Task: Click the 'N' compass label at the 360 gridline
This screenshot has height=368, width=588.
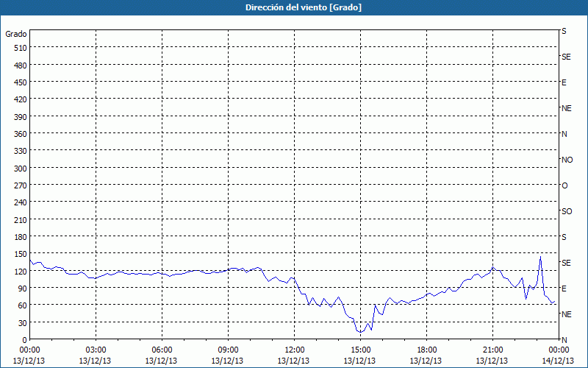Action: click(564, 134)
